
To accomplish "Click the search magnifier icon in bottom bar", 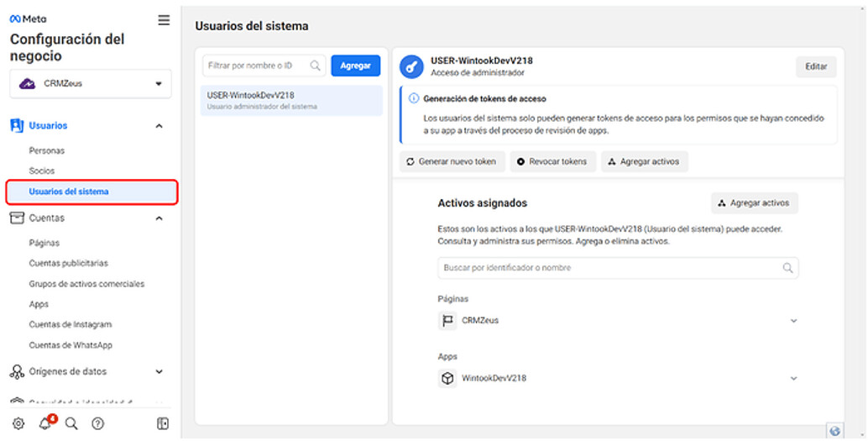I will click(71, 423).
